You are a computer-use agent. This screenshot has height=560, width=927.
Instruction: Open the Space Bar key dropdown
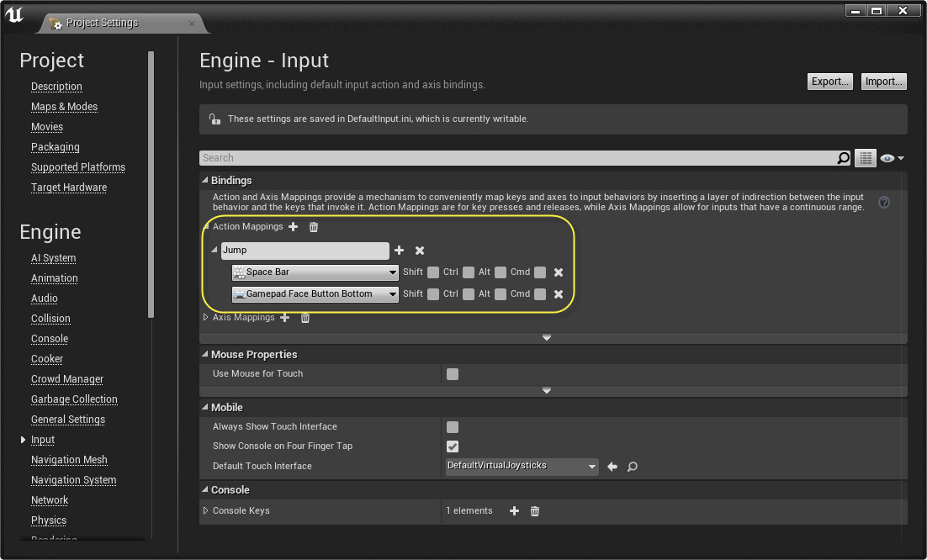pyautogui.click(x=315, y=272)
